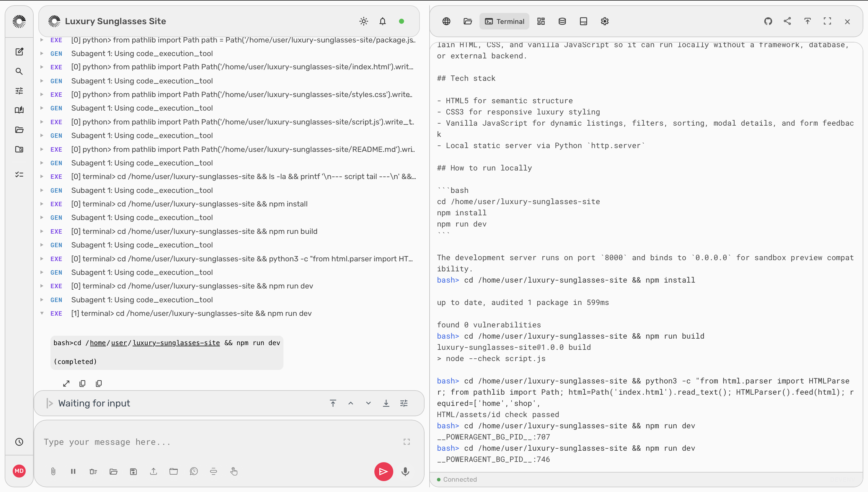The height and width of the screenshot is (492, 868).
Task: Click the share icon in right panel header
Action: [787, 21]
